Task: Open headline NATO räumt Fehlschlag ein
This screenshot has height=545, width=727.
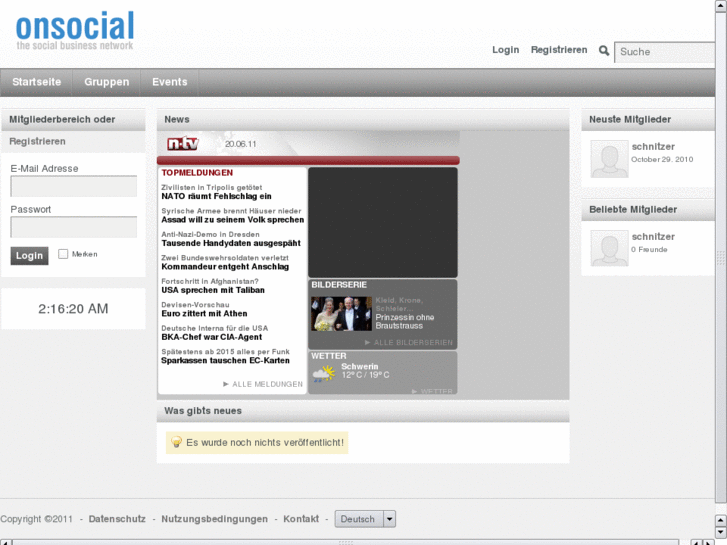Action: (x=216, y=196)
